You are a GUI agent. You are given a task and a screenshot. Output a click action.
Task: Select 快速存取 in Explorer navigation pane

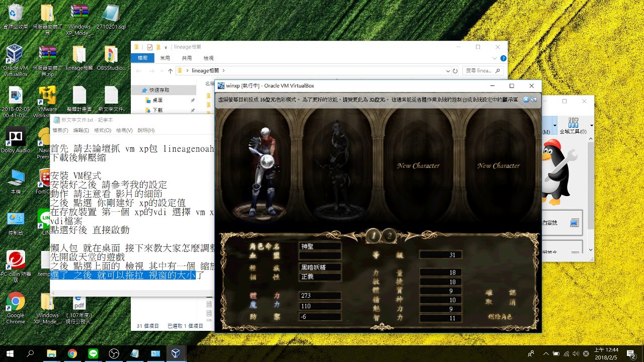click(x=158, y=90)
